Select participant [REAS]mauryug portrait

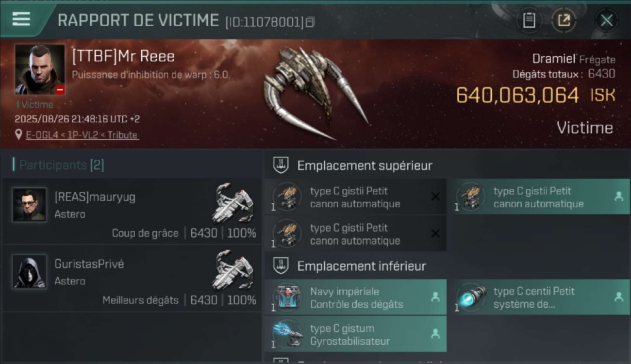point(29,205)
